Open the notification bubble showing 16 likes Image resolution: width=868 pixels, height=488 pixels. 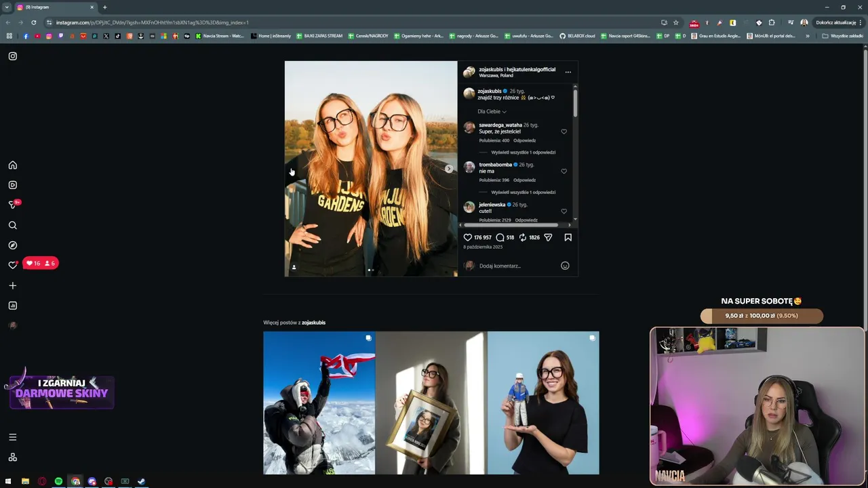coord(41,263)
